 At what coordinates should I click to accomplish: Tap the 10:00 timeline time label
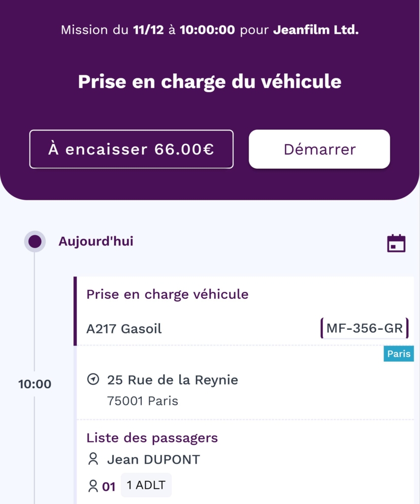pyautogui.click(x=35, y=384)
